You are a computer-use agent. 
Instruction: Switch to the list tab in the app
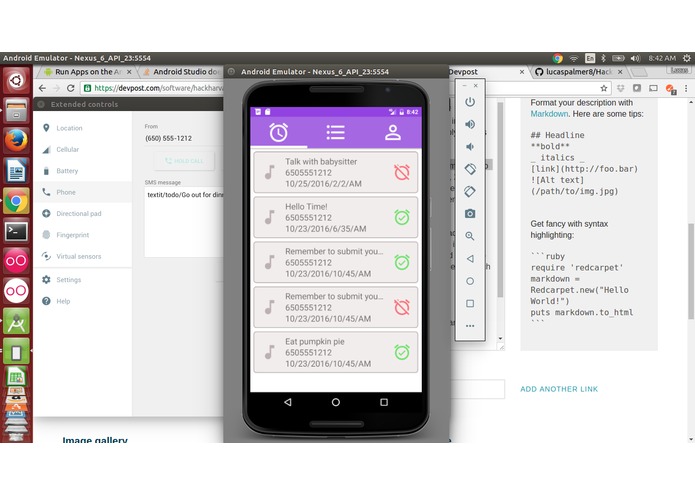point(336,132)
